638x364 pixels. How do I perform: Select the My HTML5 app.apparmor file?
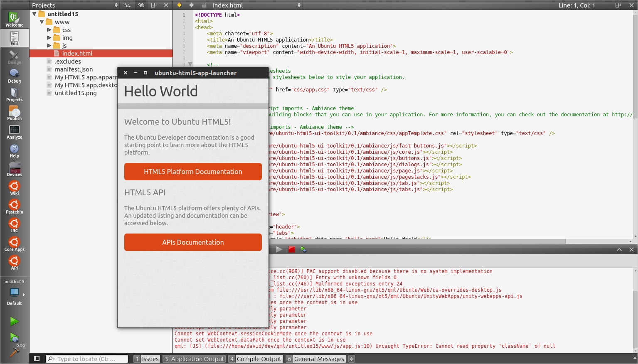pyautogui.click(x=86, y=77)
